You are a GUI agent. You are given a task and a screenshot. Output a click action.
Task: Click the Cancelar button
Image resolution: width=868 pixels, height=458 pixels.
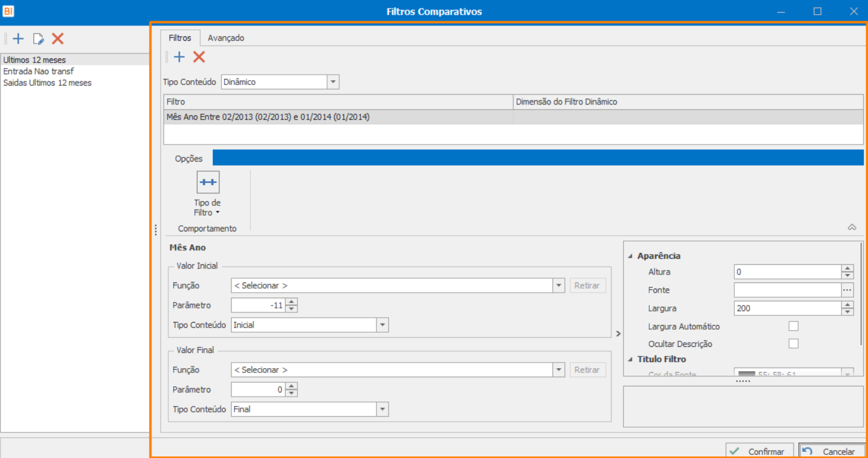832,451
